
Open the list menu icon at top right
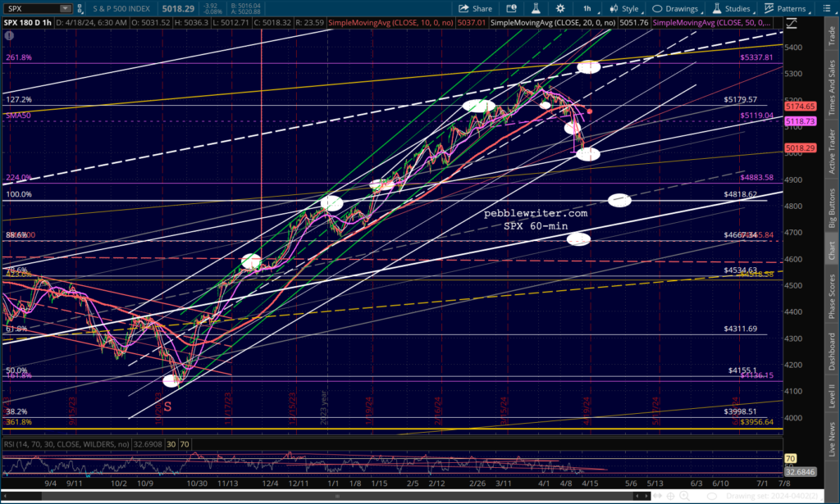click(x=827, y=8)
